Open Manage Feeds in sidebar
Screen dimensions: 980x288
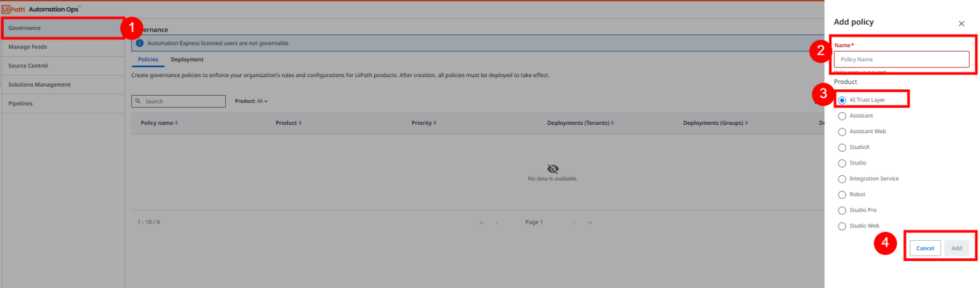(28, 47)
